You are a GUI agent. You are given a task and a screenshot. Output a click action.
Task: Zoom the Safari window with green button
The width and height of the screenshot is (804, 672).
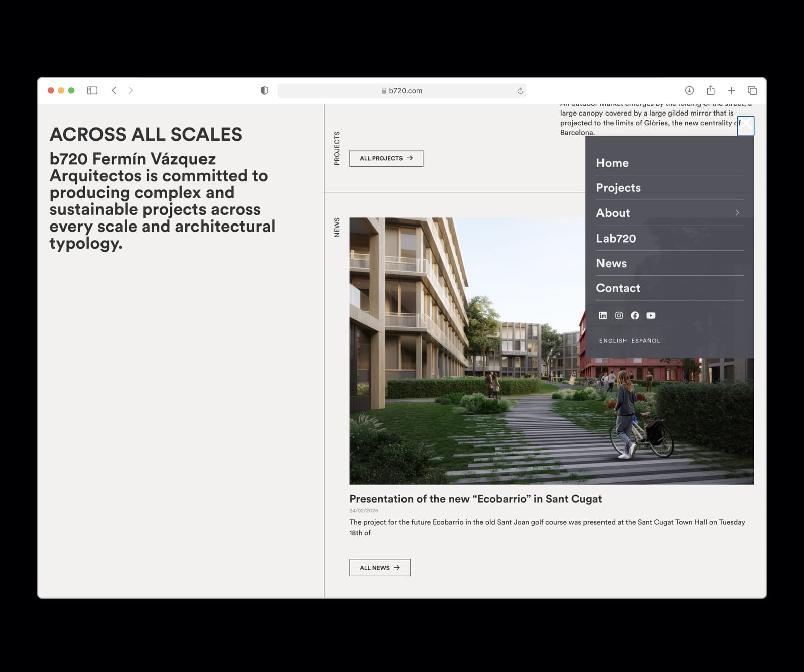(x=71, y=90)
